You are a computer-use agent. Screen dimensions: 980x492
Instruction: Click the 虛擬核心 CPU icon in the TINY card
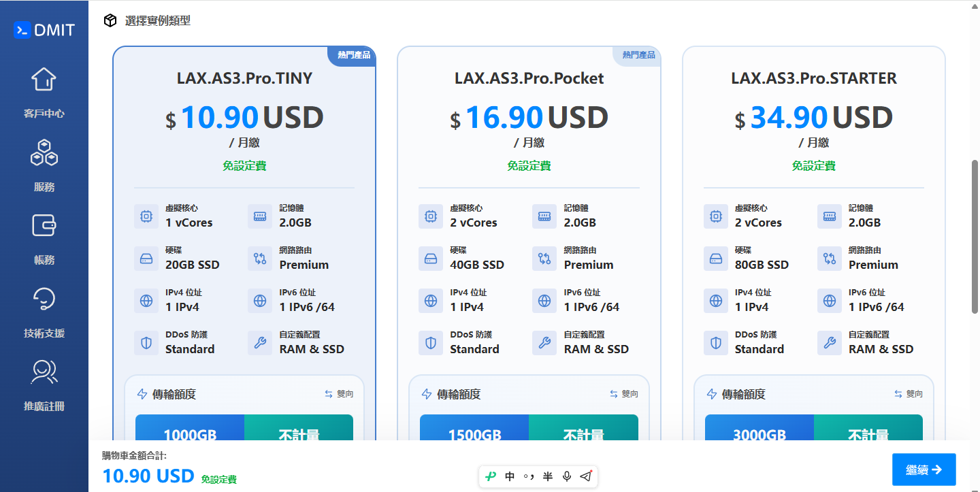click(x=146, y=216)
